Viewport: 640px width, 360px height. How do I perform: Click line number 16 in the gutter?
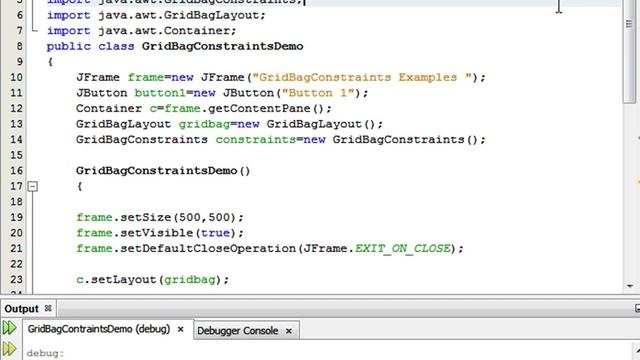16,170
